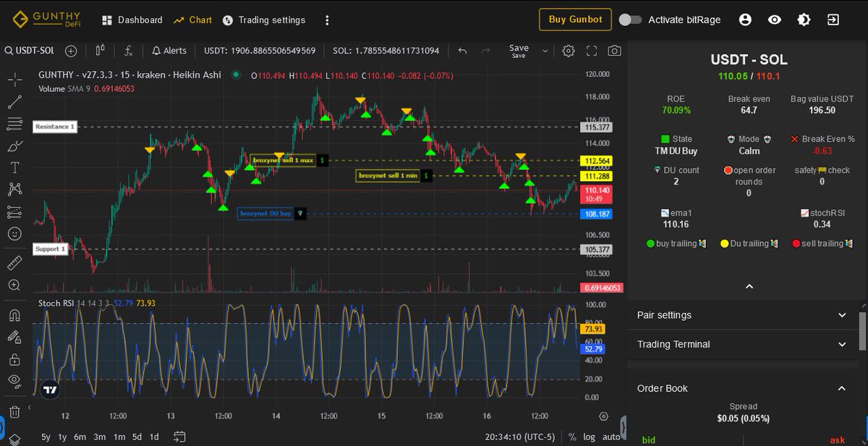Select the ruler measure tool
The width and height of the screenshot is (868, 446).
point(14,263)
